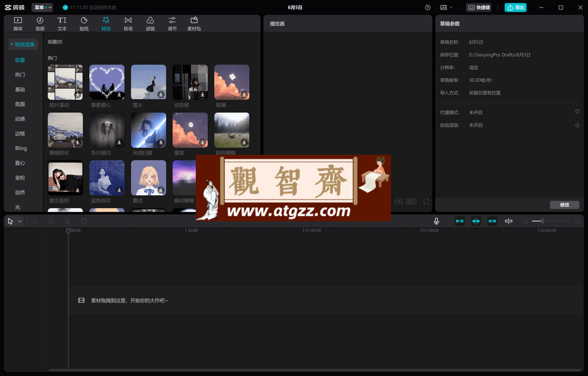Collapse the 特效效果 category list
The image size is (588, 376).
(x=23, y=44)
